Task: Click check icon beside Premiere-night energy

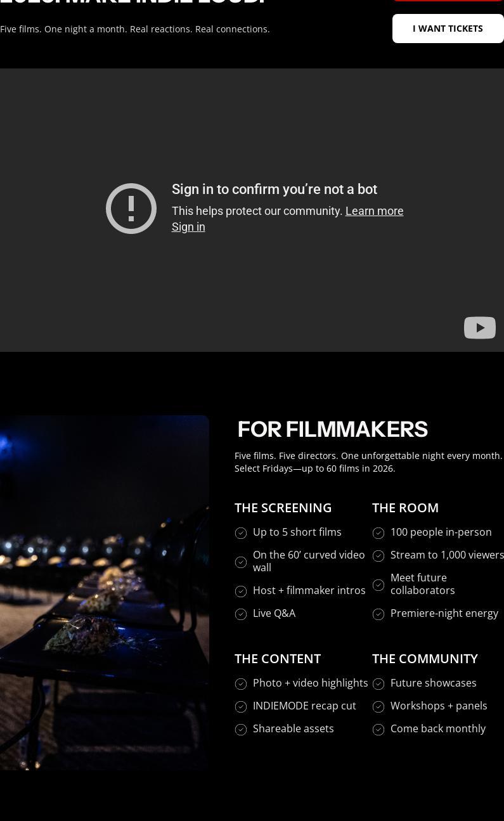Action: click(378, 614)
